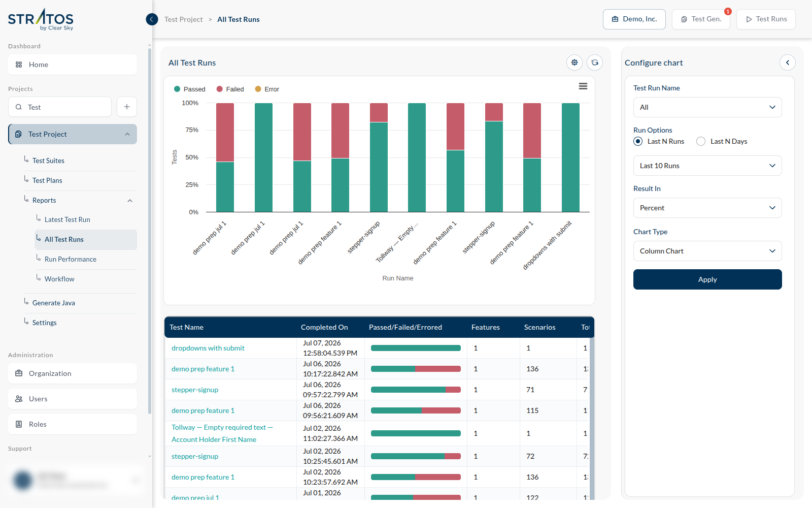
Task: Toggle Error series in chart legend
Action: coord(267,89)
